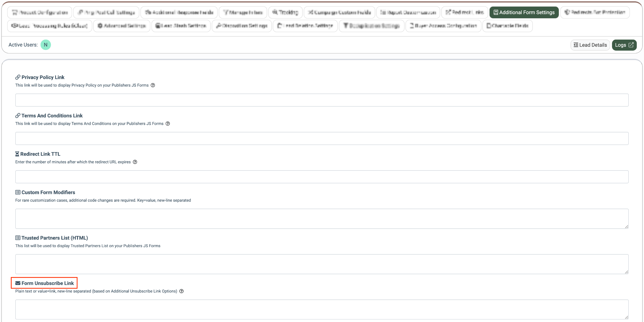Click into the Form Unsubscribe Link textarea
The height and width of the screenshot is (322, 644).
[322, 309]
